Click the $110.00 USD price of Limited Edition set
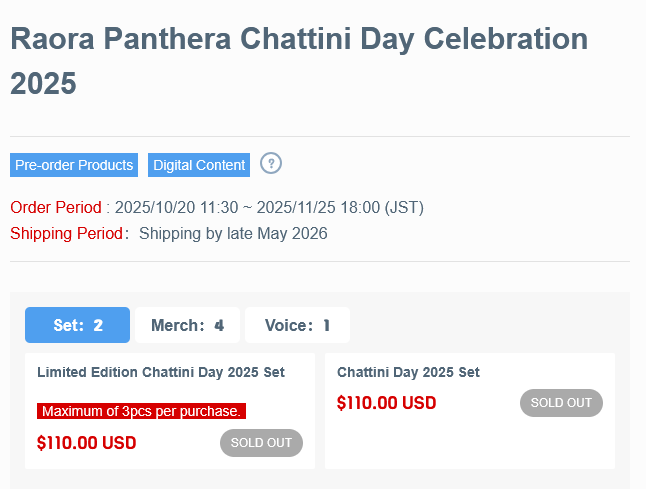Viewport: 646px width, 489px height. tap(86, 443)
